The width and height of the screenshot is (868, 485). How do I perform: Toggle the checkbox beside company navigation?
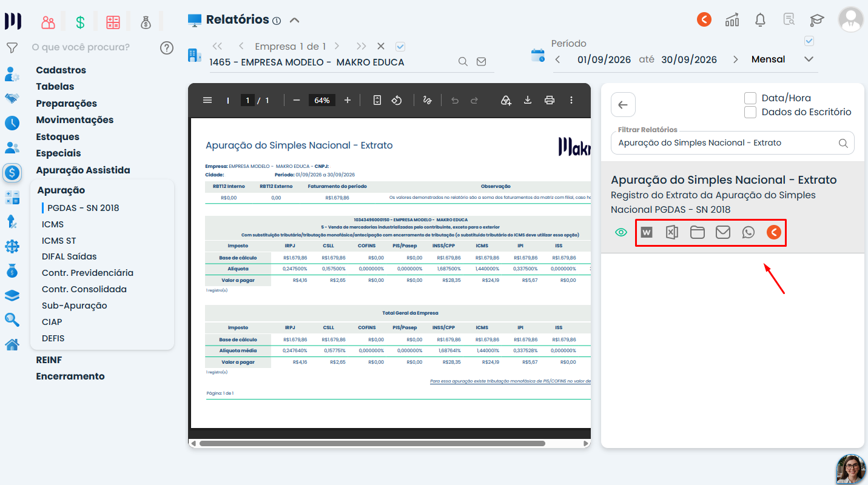click(x=400, y=46)
